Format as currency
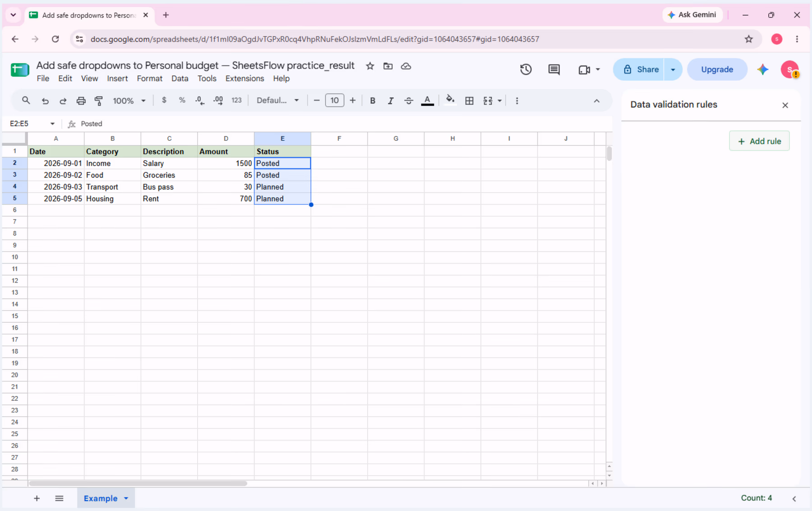 point(164,100)
